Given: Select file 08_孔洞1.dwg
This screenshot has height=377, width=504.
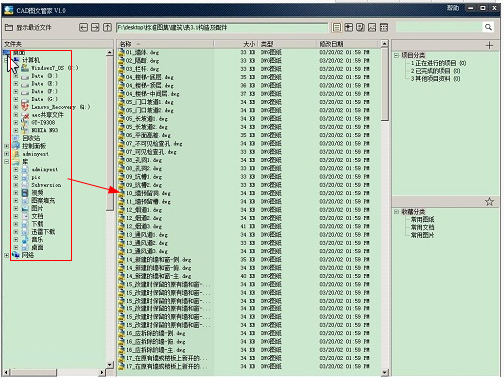Looking at the screenshot, I should coord(144,160).
